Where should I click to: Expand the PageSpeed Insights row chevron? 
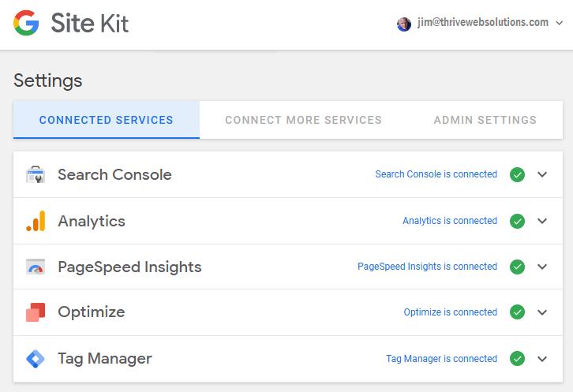pos(542,267)
